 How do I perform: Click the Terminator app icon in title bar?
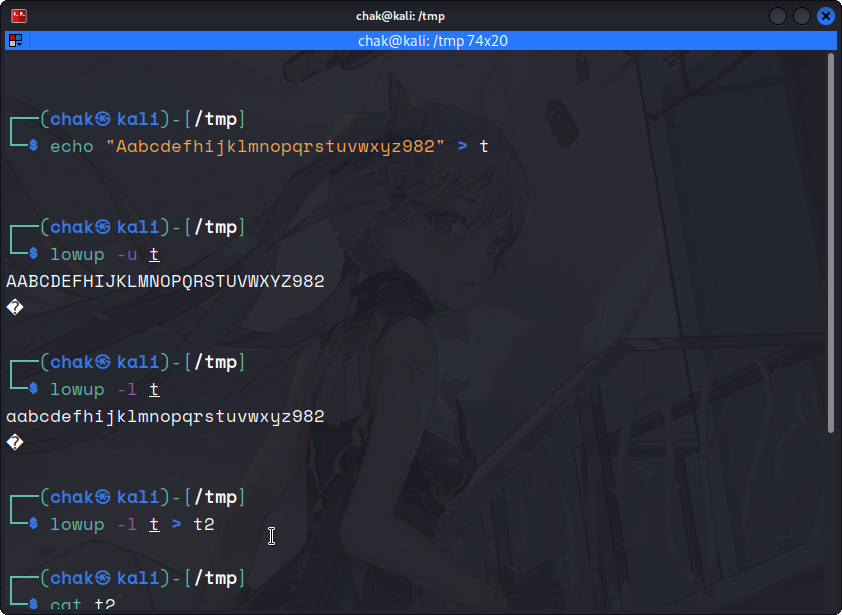point(19,16)
